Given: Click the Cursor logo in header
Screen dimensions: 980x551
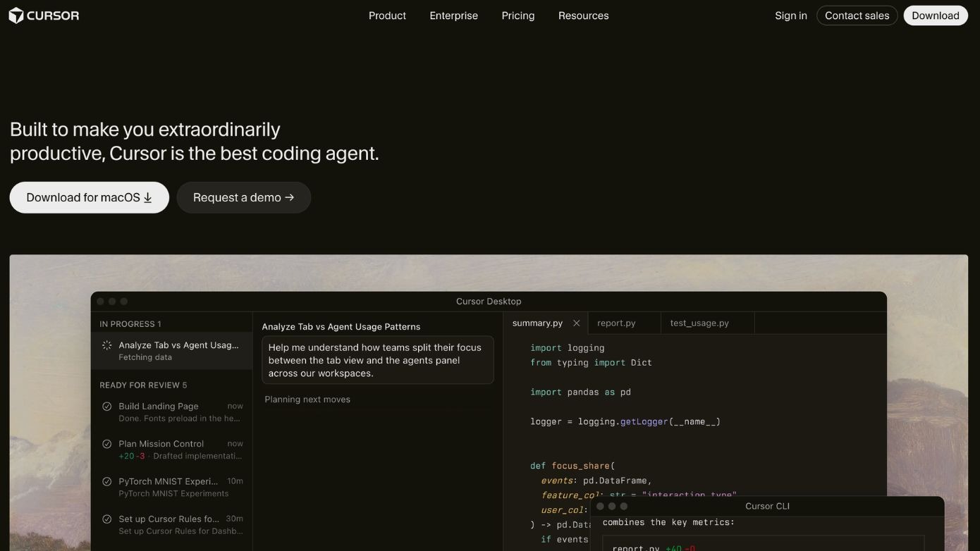Looking at the screenshot, I should [x=44, y=16].
